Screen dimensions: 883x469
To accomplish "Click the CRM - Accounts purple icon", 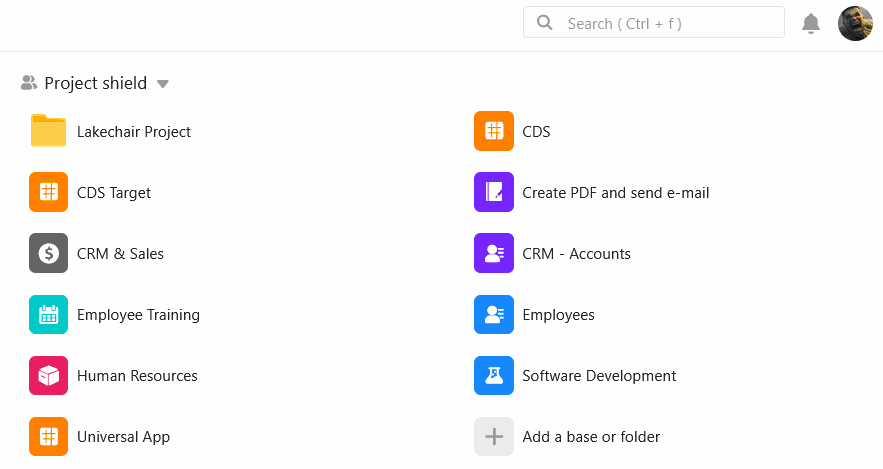I will [493, 254].
